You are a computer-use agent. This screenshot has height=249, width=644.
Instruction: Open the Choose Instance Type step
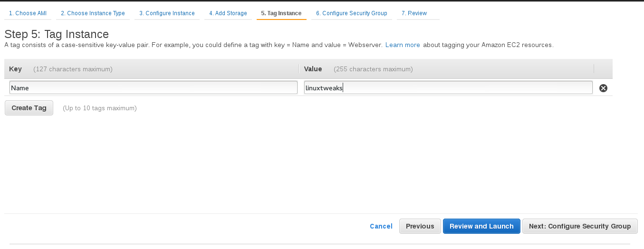pos(93,13)
